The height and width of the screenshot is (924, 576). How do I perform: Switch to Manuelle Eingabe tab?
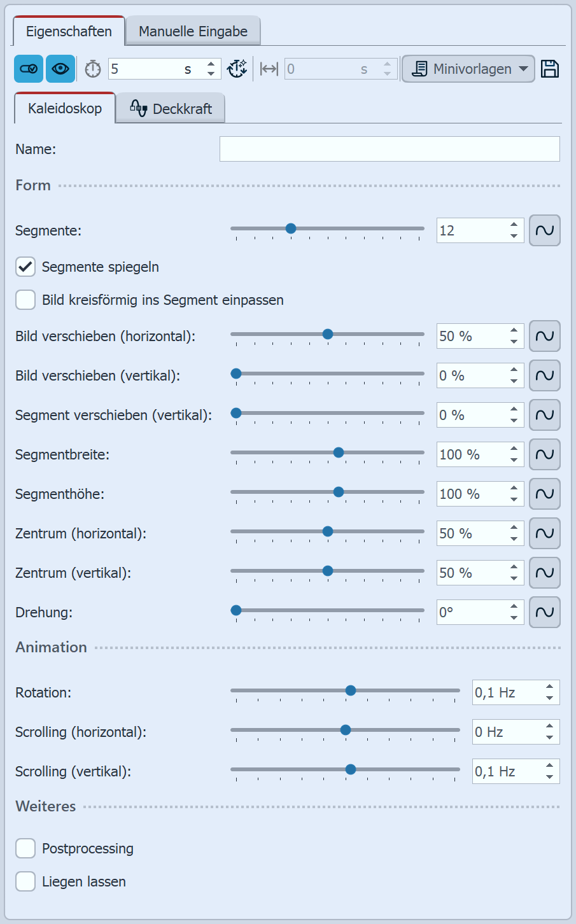pyautogui.click(x=193, y=31)
